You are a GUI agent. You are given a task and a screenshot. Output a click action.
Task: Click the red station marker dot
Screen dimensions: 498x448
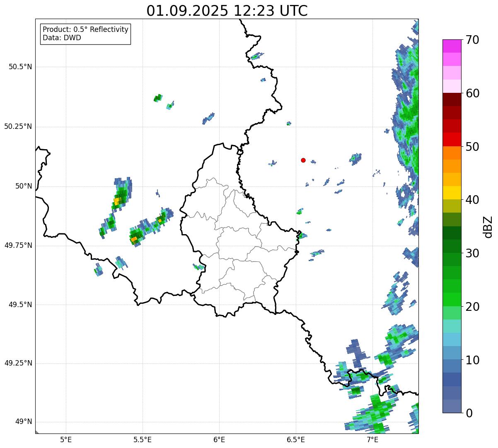coord(303,160)
